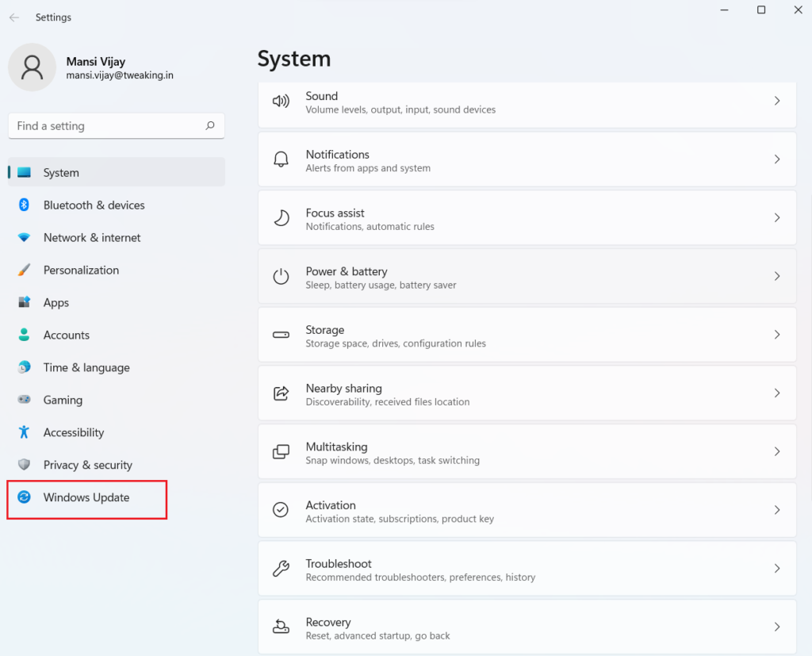Click the Accessibility figure icon
Screen dimensions: 812x656
tap(24, 432)
